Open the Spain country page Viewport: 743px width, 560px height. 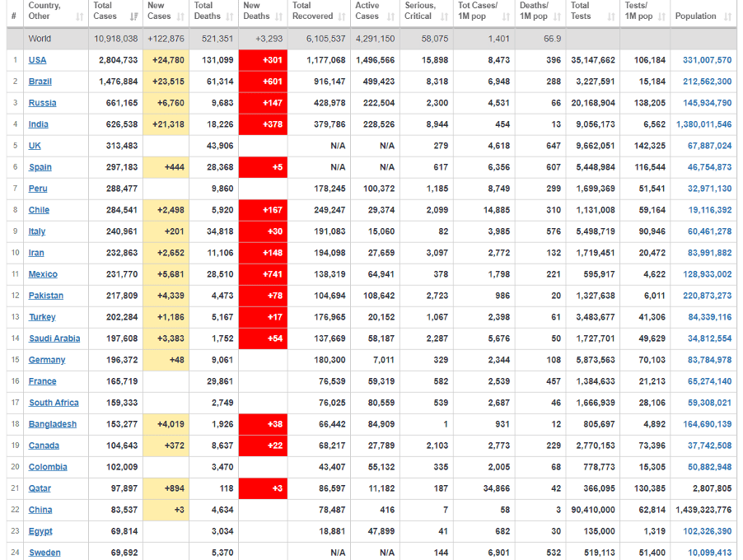click(x=40, y=167)
